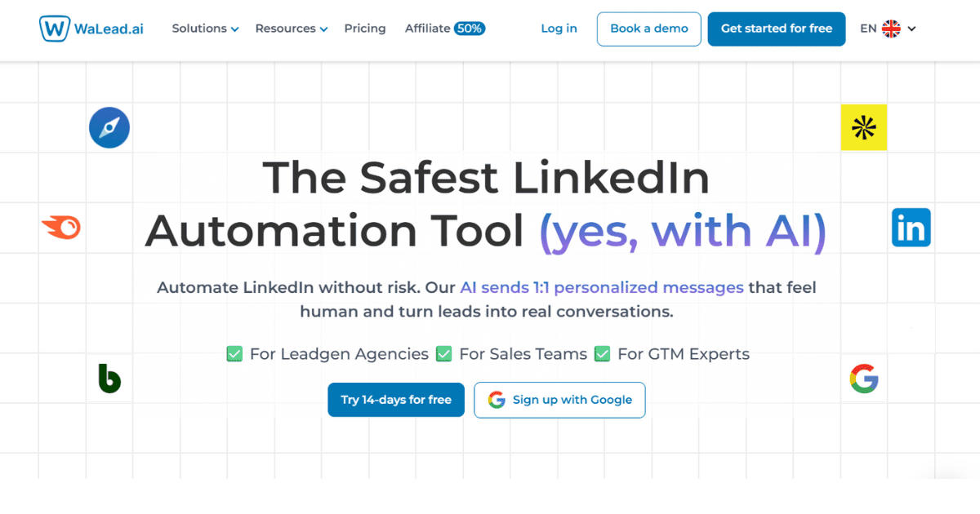
Task: Open the yellow asterisk icon
Action: [x=864, y=127]
